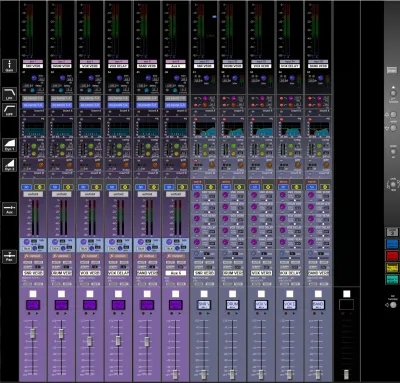Click the SNR VERB send knob on gray VOX DELAY strip
Viewport: 400px width, 383px height.
pyautogui.click(x=282, y=195)
